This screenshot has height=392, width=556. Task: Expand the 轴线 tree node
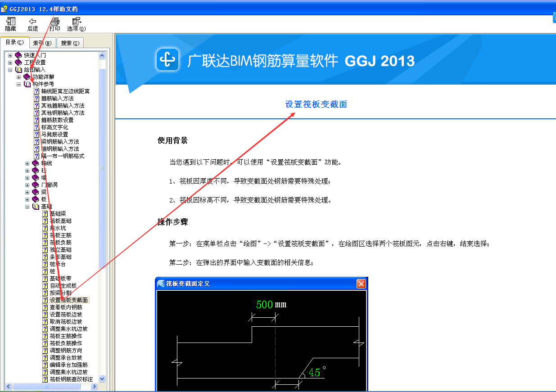[x=27, y=163]
